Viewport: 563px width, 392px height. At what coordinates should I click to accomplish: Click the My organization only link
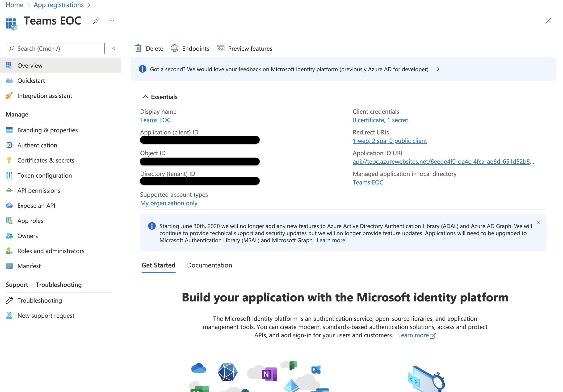point(168,203)
